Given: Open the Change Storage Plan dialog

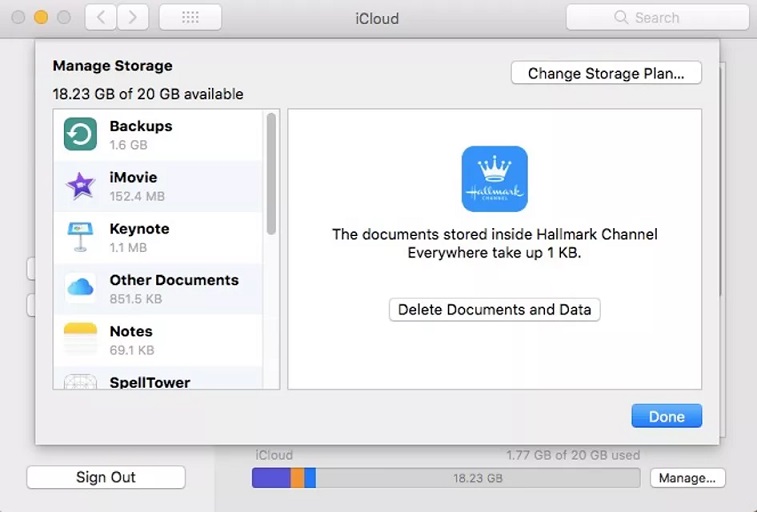Looking at the screenshot, I should coord(606,73).
